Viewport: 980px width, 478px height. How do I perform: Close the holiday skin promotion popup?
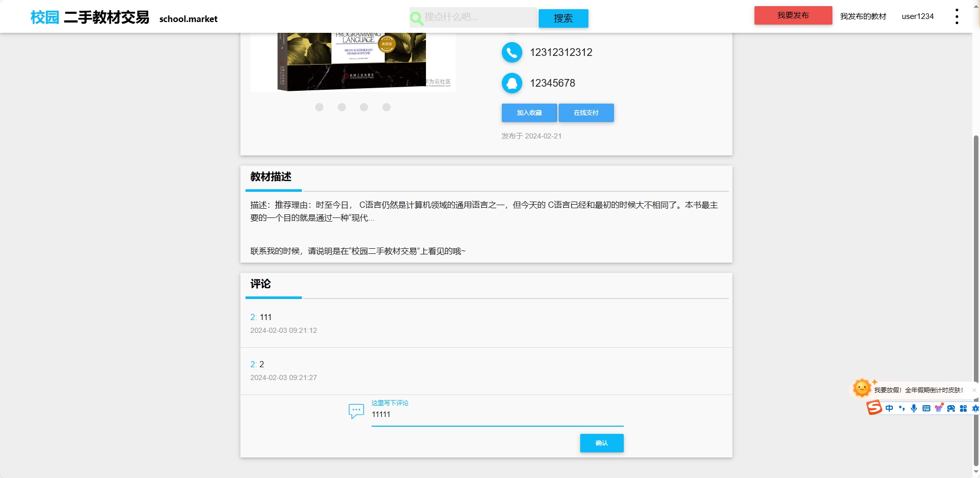974,390
